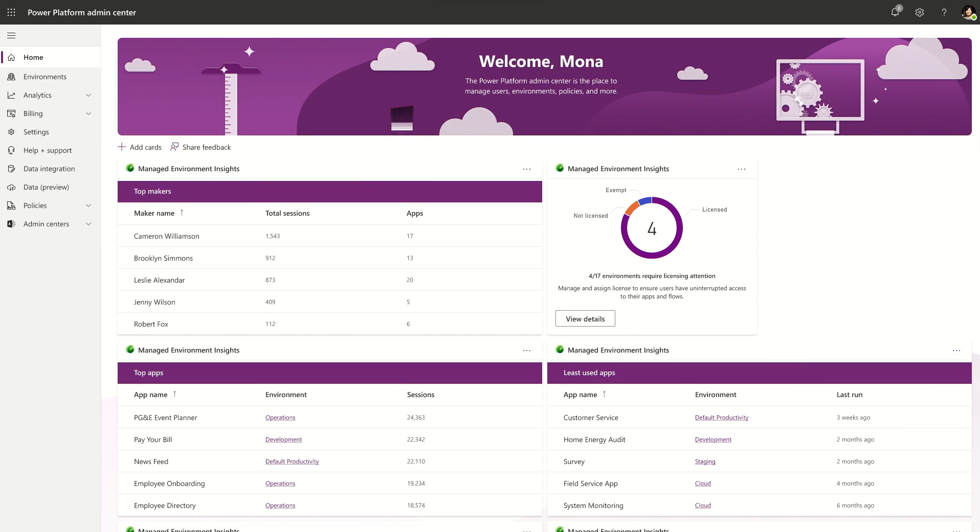Select Home in the navigation
The height and width of the screenshot is (532, 980).
click(x=51, y=57)
